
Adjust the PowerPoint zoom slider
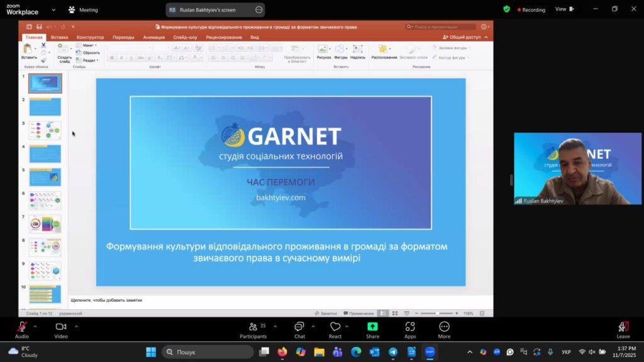pyautogui.click(x=437, y=313)
